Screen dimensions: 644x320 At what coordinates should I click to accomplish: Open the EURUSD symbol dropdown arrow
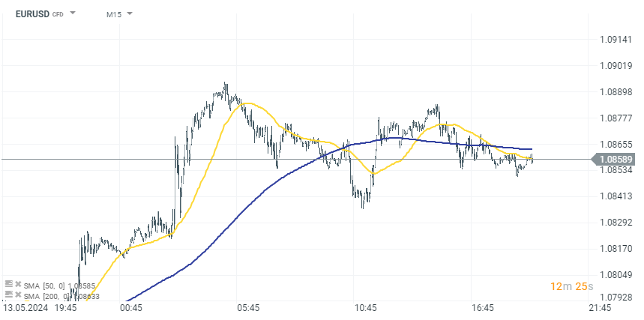73,13
